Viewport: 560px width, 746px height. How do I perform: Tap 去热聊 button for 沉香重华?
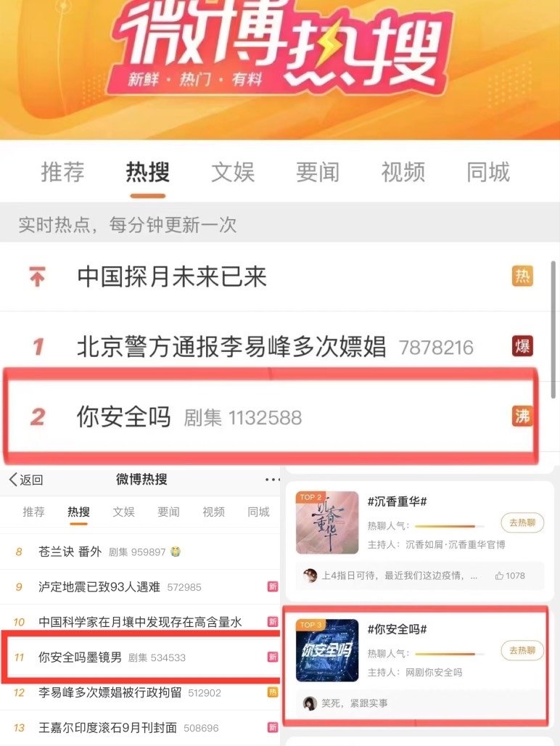522,523
